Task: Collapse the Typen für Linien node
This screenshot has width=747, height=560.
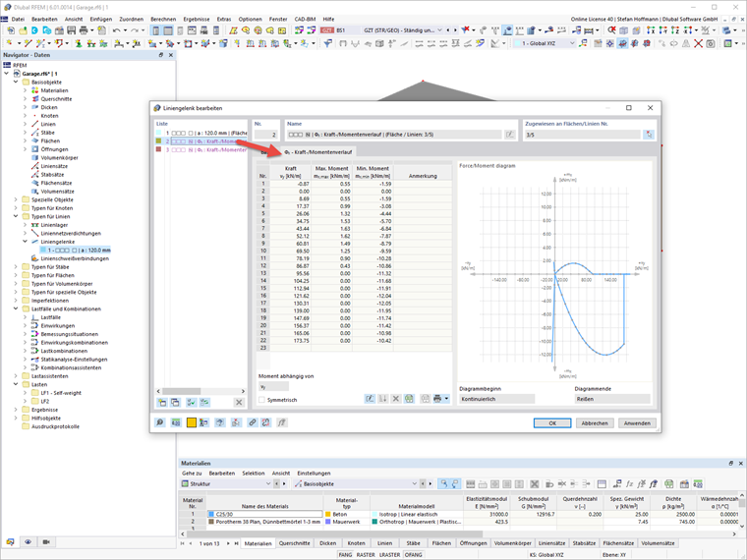Action: (x=16, y=216)
